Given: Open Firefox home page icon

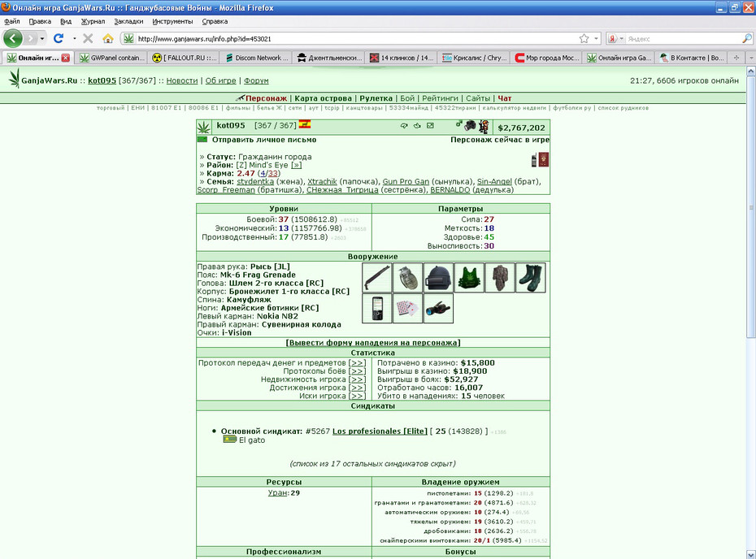Looking at the screenshot, I should pos(108,38).
